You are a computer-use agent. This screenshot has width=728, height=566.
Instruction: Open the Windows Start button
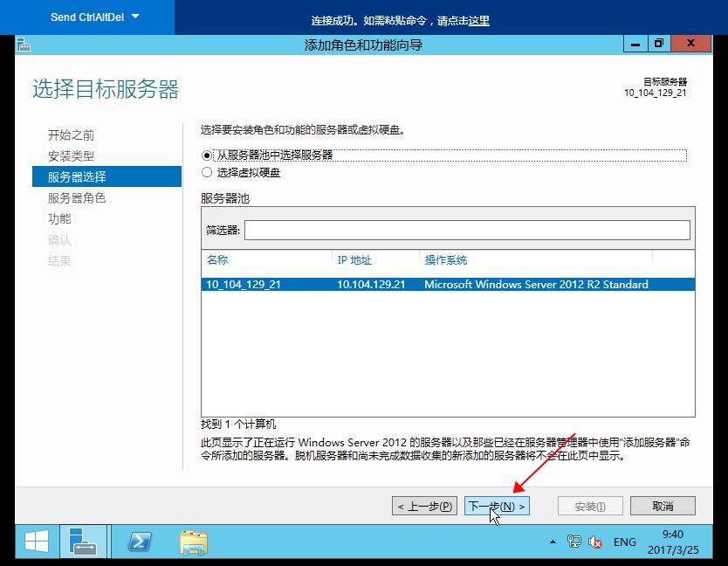37,542
